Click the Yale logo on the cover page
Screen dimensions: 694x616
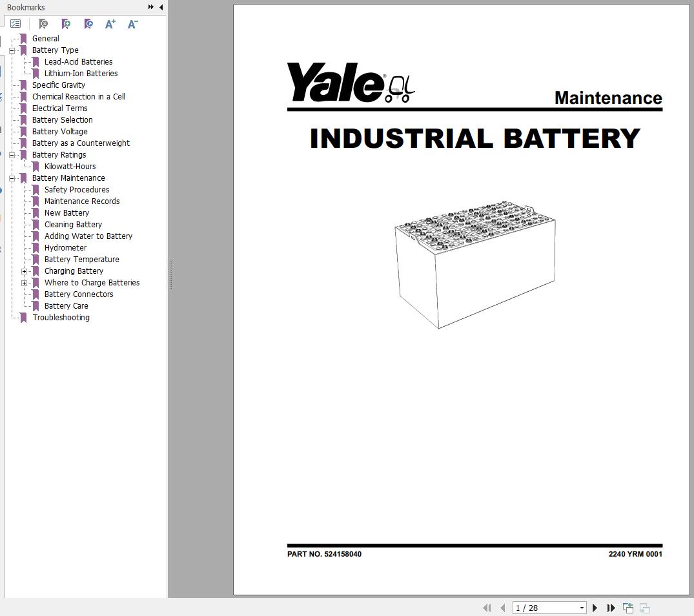point(351,82)
